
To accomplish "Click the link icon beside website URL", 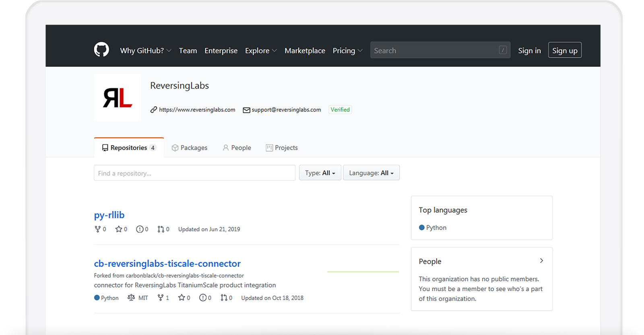I will coord(154,110).
